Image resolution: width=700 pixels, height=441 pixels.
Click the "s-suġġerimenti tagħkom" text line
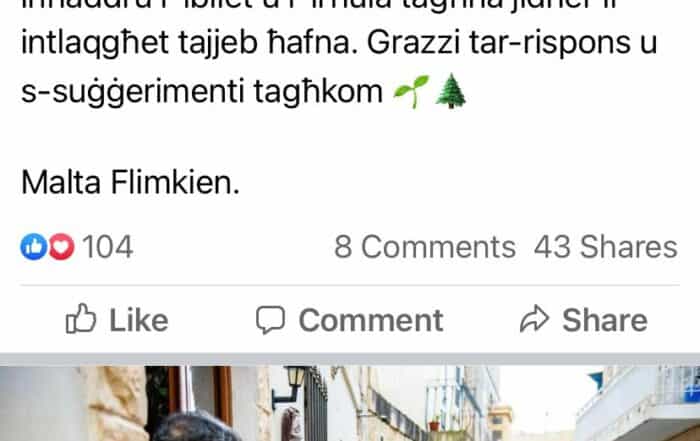(x=202, y=92)
